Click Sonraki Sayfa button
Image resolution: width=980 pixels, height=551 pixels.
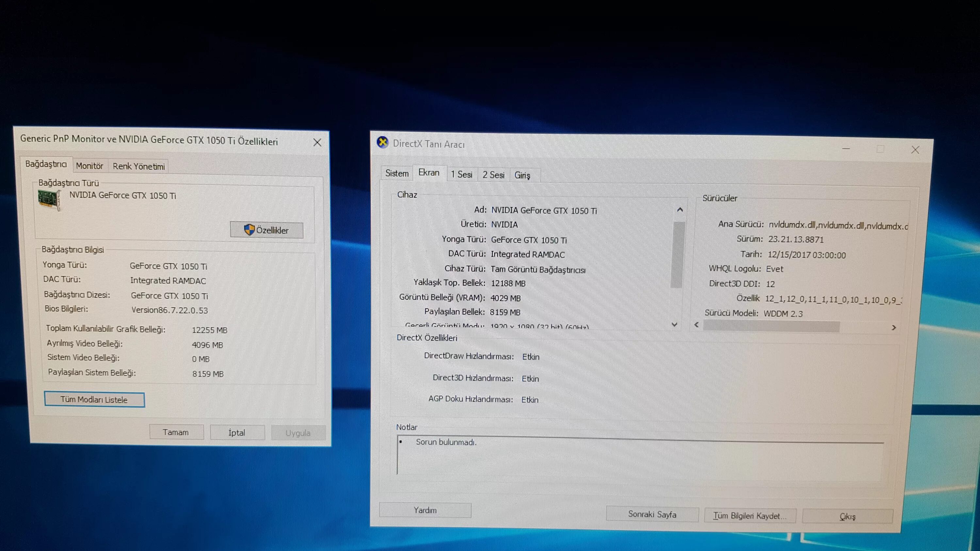[652, 514]
